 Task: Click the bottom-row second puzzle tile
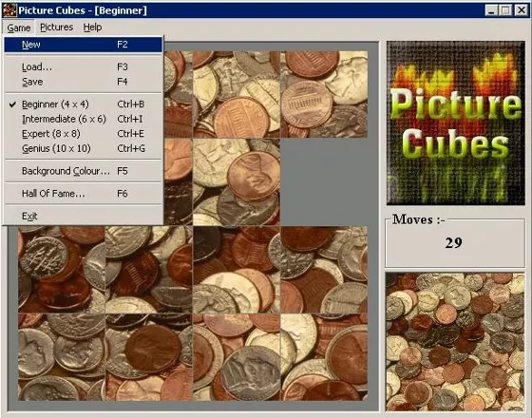point(149,357)
